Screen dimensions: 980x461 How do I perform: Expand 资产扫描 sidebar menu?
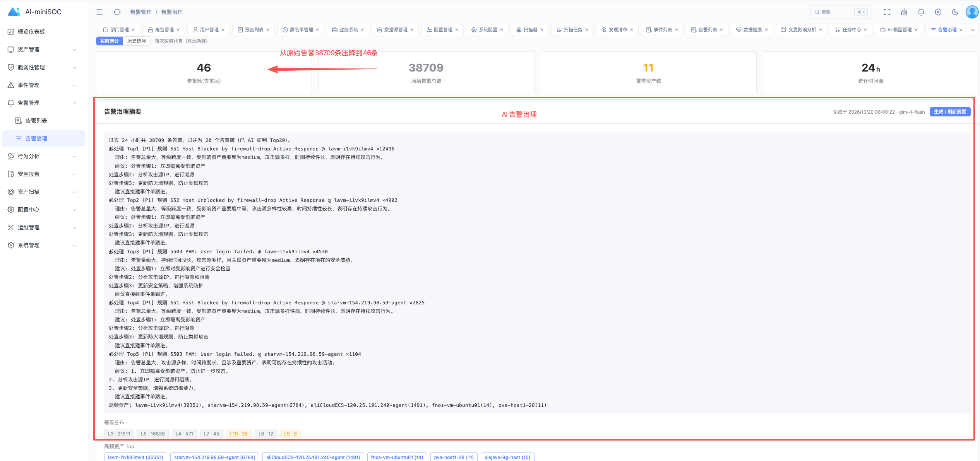coord(43,192)
